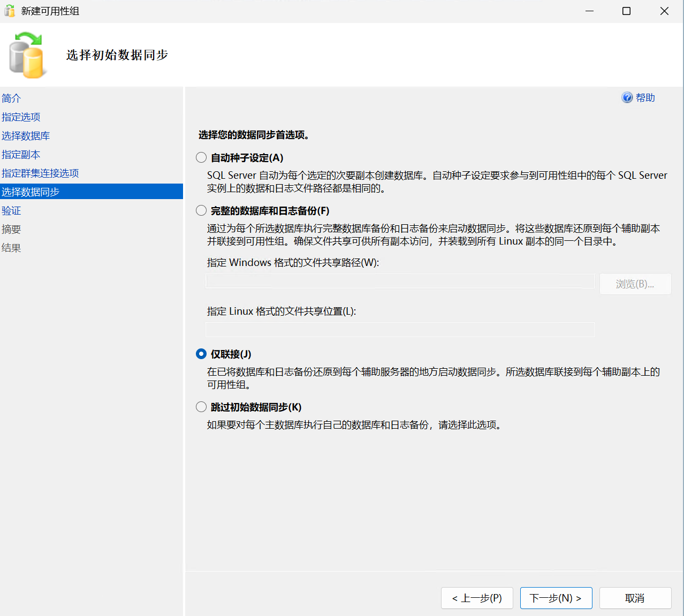This screenshot has height=616, width=684.
Task: Select 跳过初始数据同步(K) radio button
Action: click(x=201, y=407)
